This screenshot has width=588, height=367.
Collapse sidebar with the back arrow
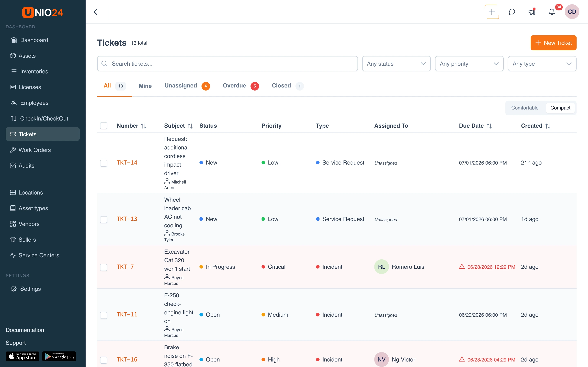pyautogui.click(x=96, y=12)
